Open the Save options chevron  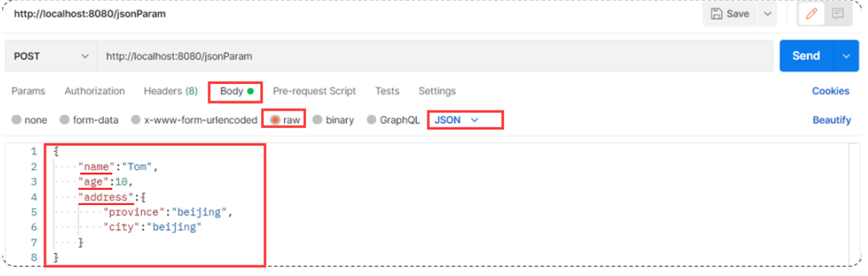(x=766, y=14)
